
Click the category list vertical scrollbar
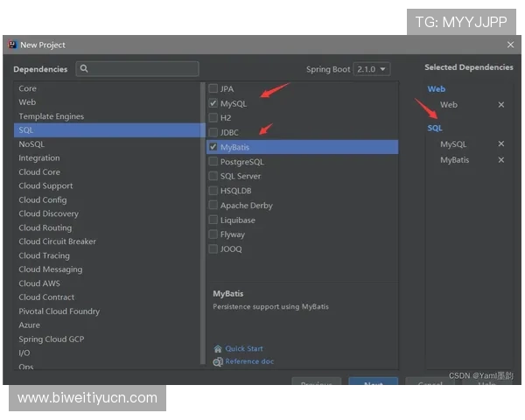(203, 223)
